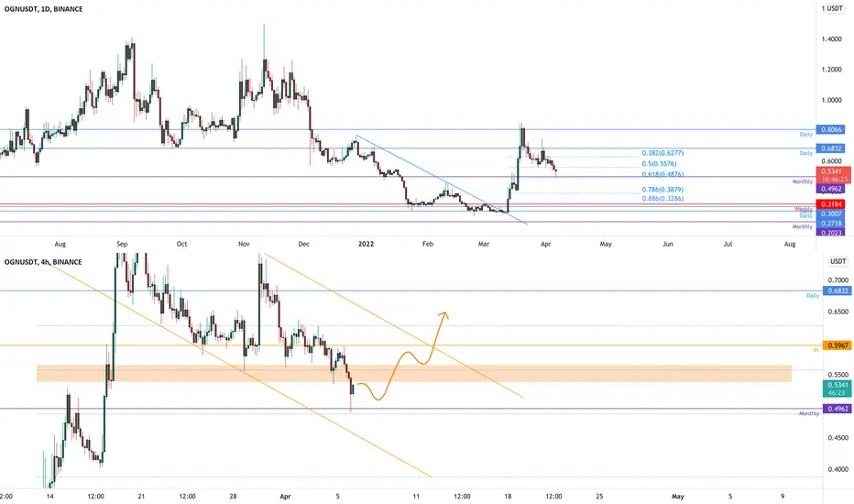Click the 28 date label on the 4h axis
The height and width of the screenshot is (504, 854).
(x=233, y=497)
